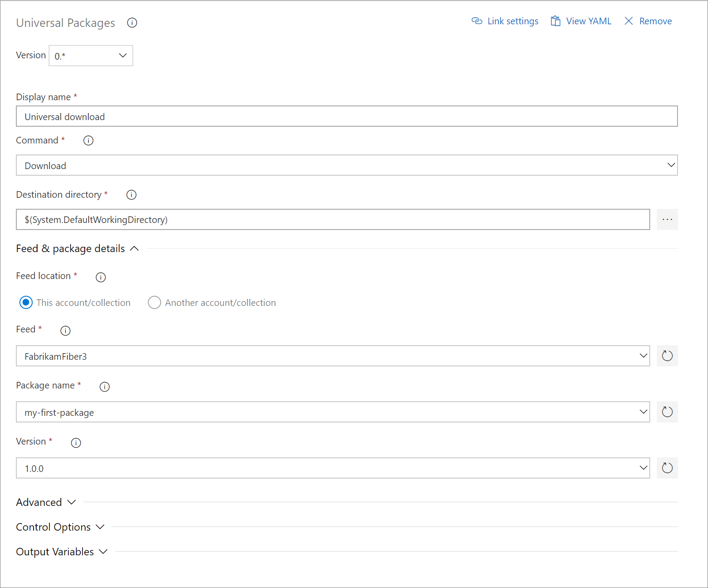
Task: Show info tooltip next to Version field
Action: click(76, 443)
